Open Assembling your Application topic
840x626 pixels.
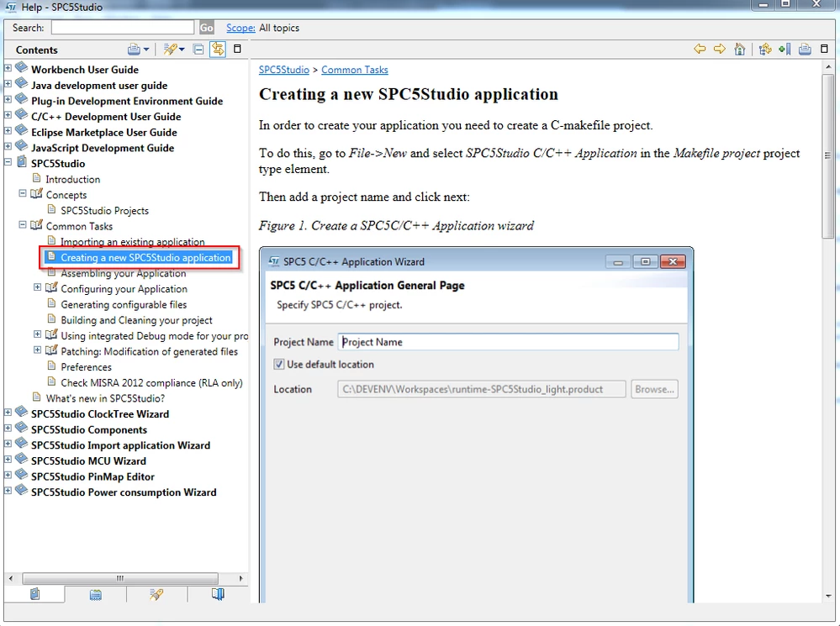point(124,273)
